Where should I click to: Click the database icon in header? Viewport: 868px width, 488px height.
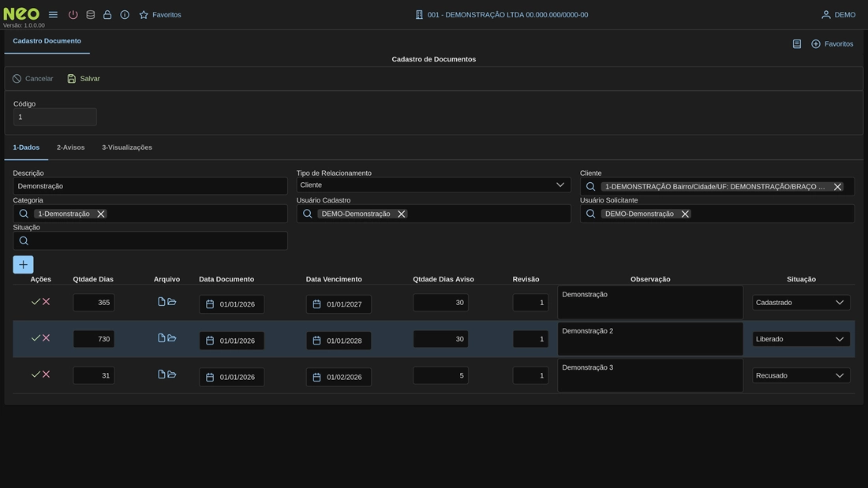[x=90, y=15]
